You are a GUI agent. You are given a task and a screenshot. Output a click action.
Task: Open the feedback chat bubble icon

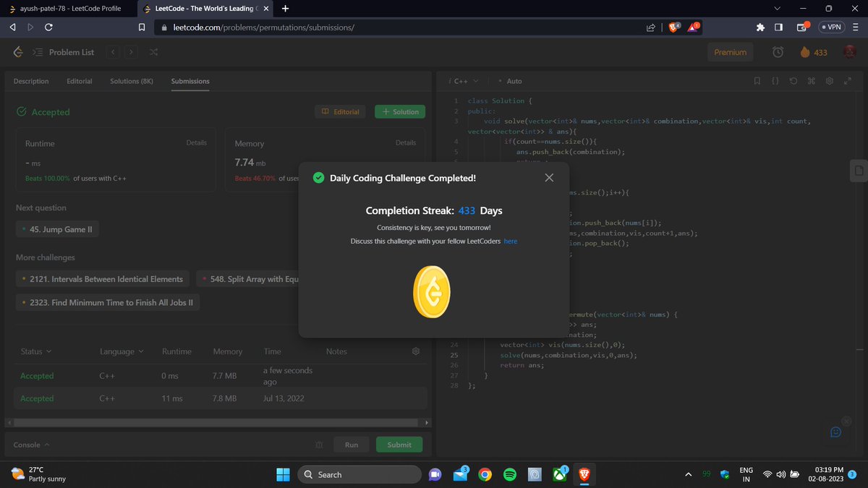point(835,432)
